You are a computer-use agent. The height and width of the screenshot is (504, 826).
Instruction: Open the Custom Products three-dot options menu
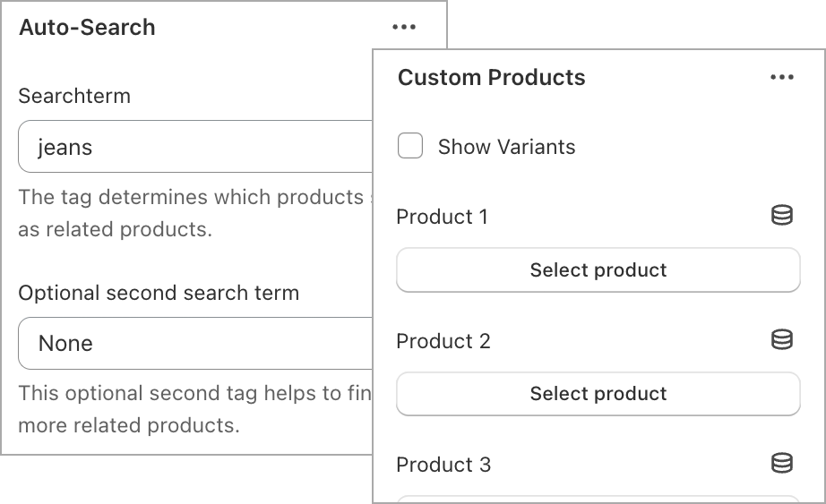(782, 77)
